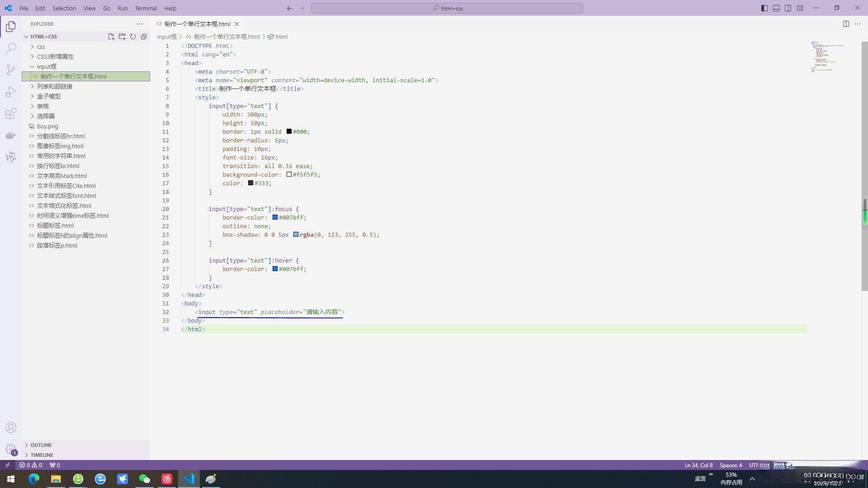Open the #333 text color swatch
Image resolution: width=868 pixels, height=488 pixels.
click(x=250, y=183)
